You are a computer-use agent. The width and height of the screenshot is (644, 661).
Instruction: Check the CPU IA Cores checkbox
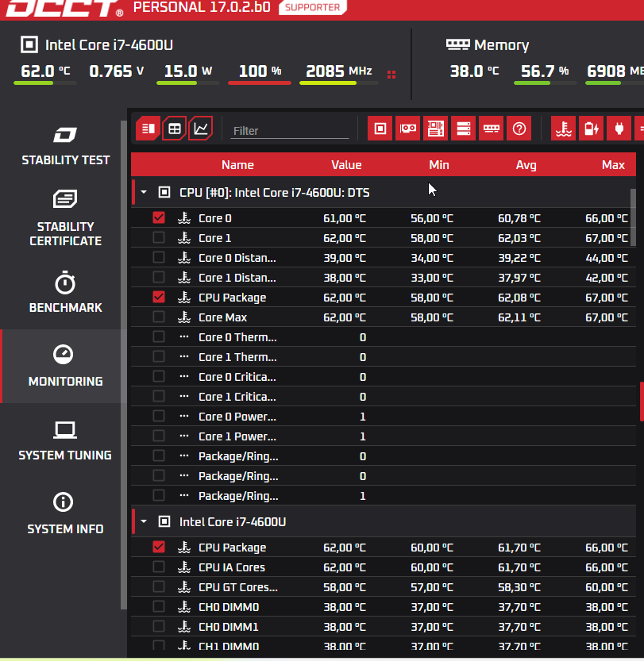point(159,567)
